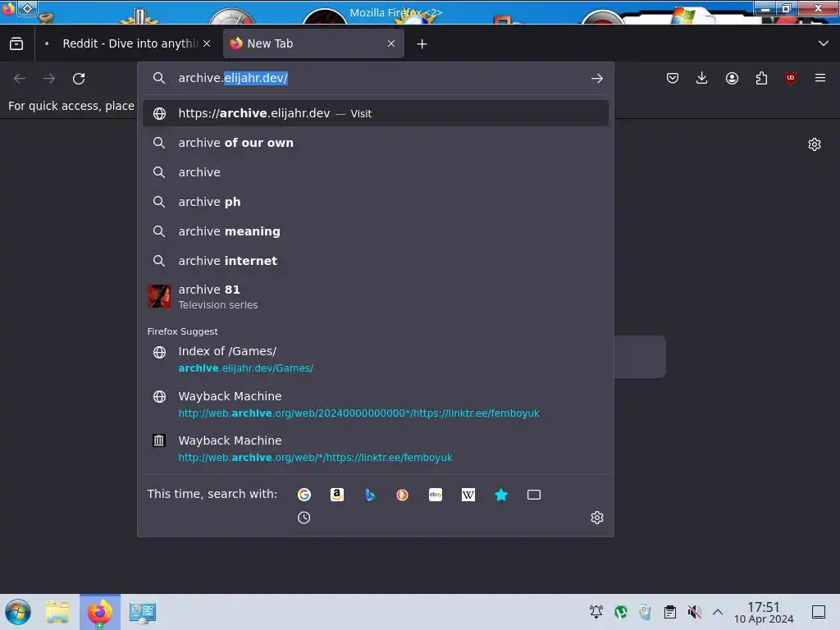Visit https://archive.elijahr.dev suggestion
Viewport: 840px width, 630px height.
[x=375, y=113]
